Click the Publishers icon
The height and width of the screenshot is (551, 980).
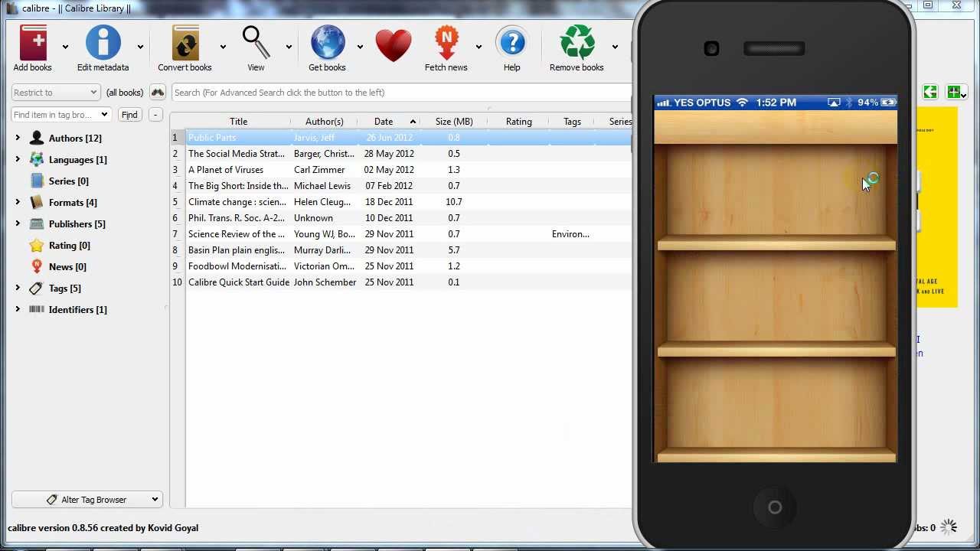[37, 223]
